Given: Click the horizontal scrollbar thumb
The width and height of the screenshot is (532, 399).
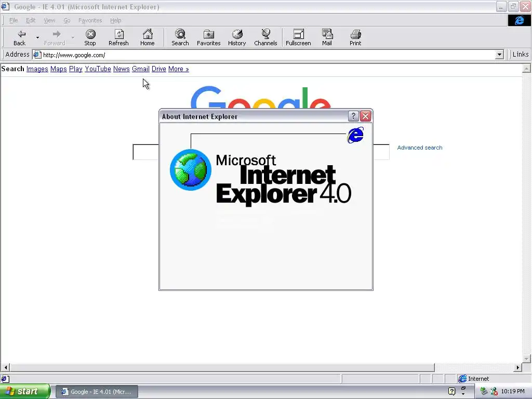Looking at the screenshot, I should click(x=222, y=367).
